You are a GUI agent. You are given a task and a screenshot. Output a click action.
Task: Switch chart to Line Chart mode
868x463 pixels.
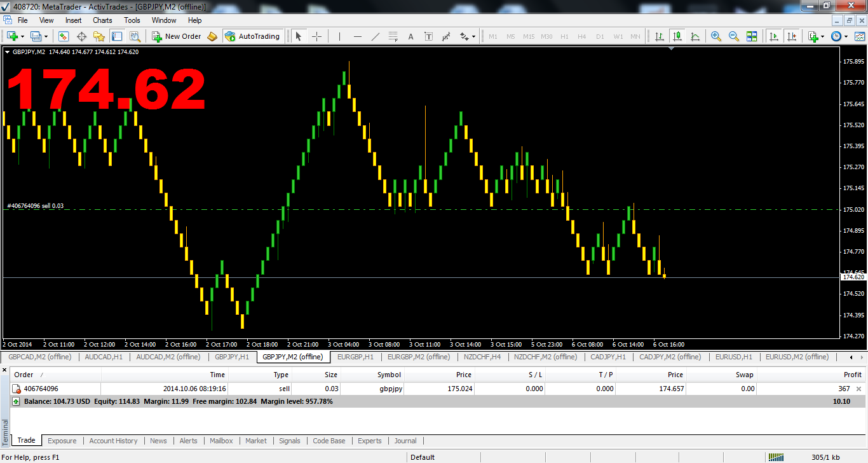[695, 36]
